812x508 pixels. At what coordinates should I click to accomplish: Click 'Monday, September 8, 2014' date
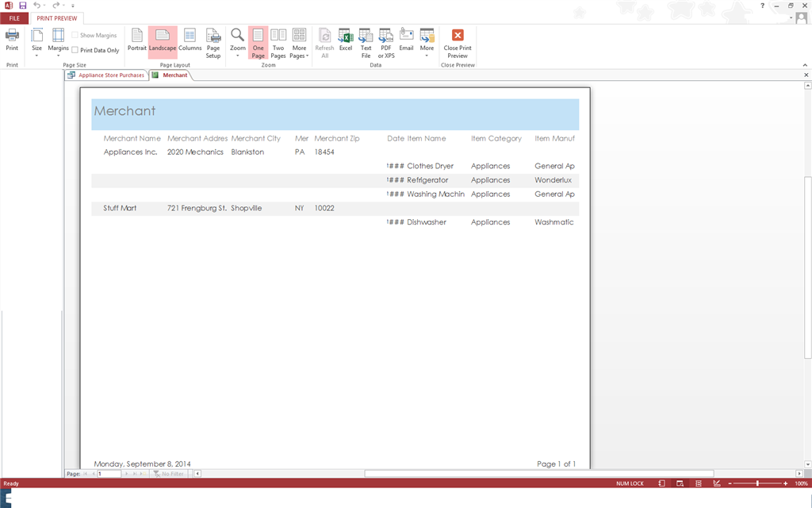pos(143,464)
